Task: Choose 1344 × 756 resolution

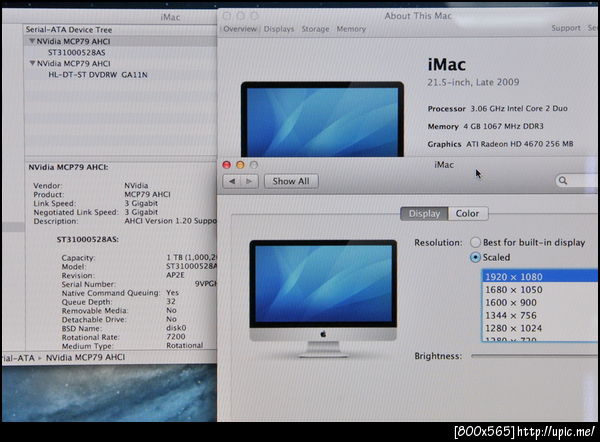Action: tap(540, 315)
